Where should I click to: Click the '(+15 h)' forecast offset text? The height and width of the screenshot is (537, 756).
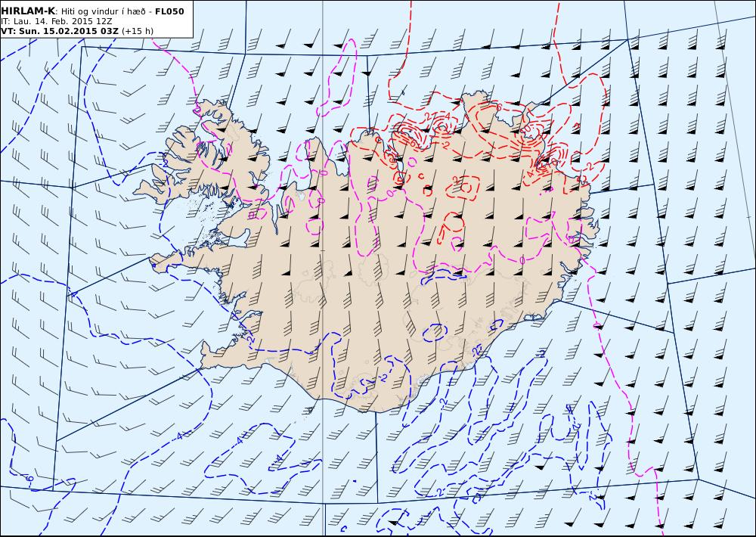point(138,31)
